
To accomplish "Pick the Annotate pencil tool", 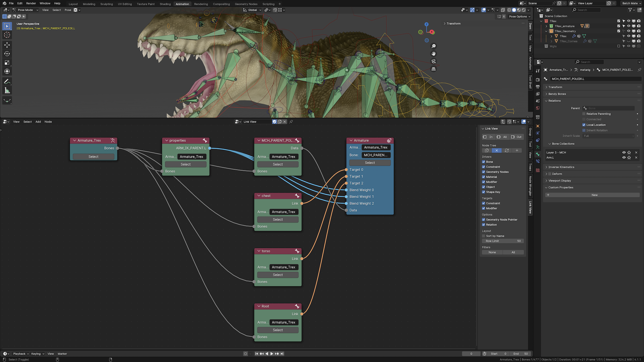I will 7,82.
